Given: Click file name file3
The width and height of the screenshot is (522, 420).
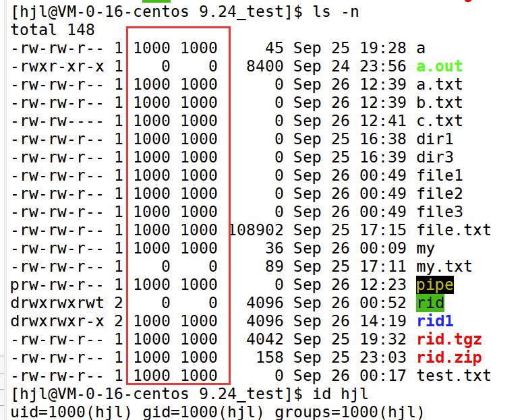Looking at the screenshot, I should pos(440,212).
